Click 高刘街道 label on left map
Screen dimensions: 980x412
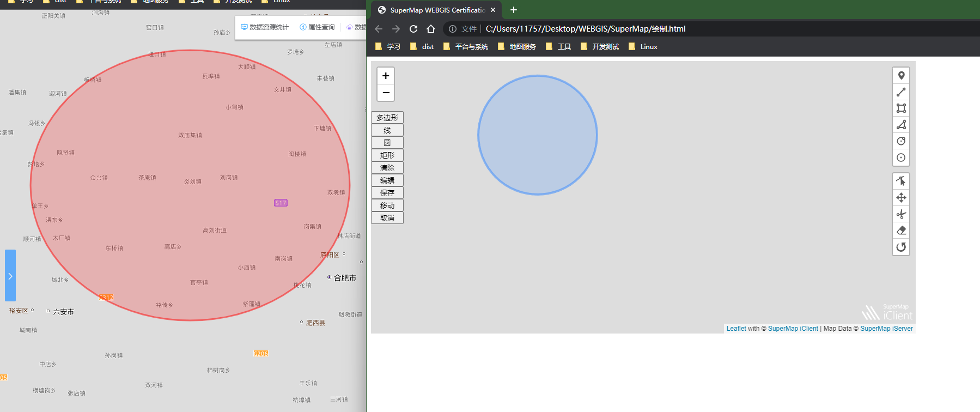[215, 231]
